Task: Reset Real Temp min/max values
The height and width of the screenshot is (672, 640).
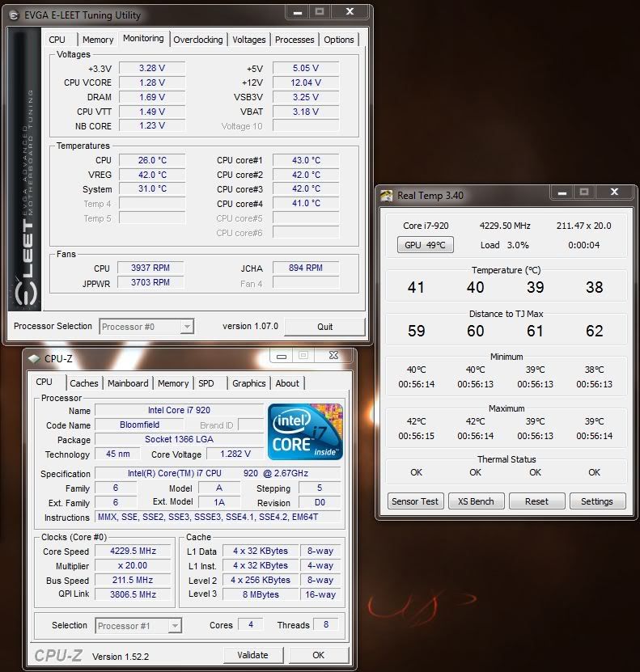Action: click(x=536, y=501)
